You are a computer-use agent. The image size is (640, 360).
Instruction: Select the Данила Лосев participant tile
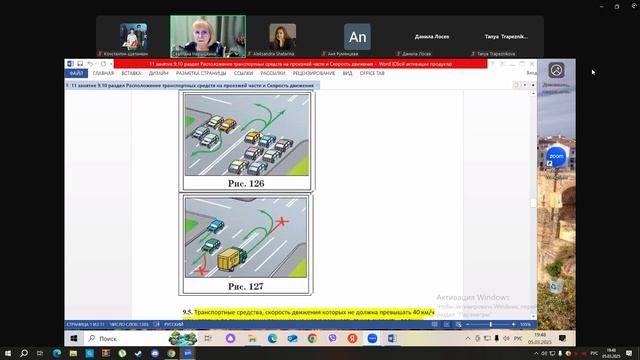[x=432, y=37]
